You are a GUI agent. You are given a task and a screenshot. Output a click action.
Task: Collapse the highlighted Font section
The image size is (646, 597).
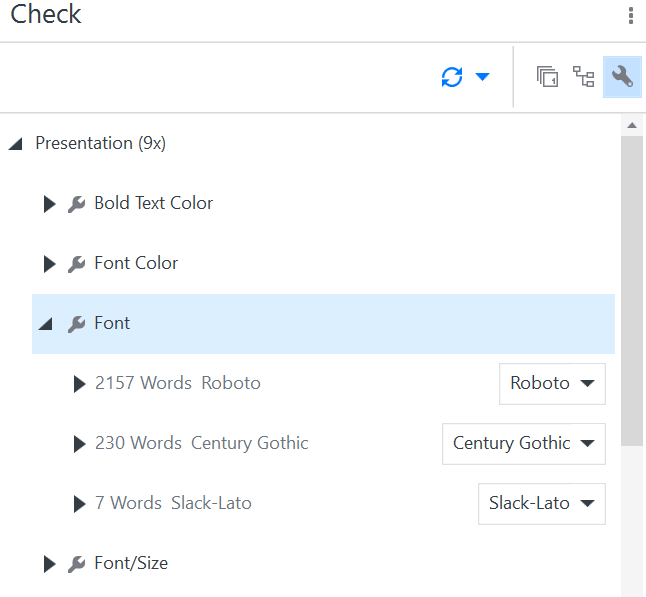[x=46, y=324]
